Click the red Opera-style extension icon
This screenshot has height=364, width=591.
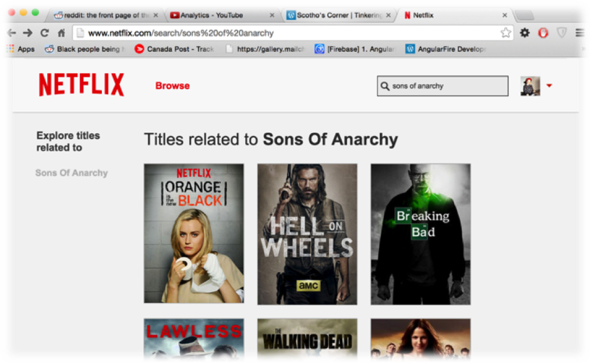pos(543,33)
